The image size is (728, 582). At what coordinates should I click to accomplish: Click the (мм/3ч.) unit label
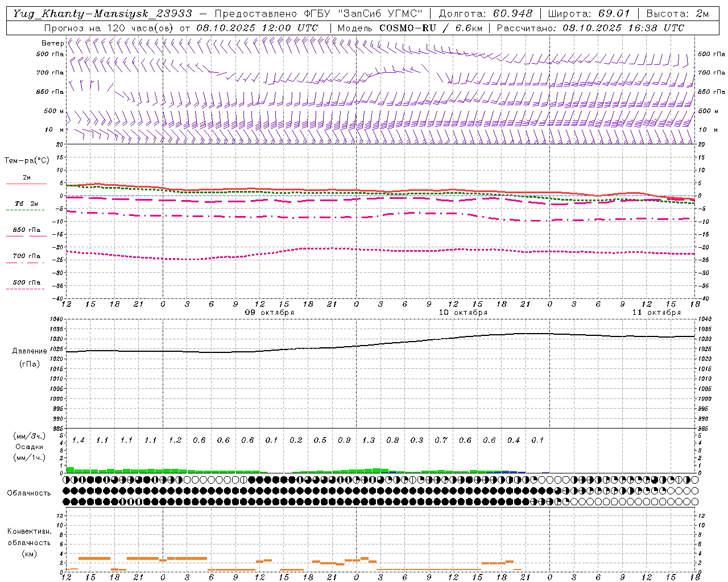[x=29, y=436]
